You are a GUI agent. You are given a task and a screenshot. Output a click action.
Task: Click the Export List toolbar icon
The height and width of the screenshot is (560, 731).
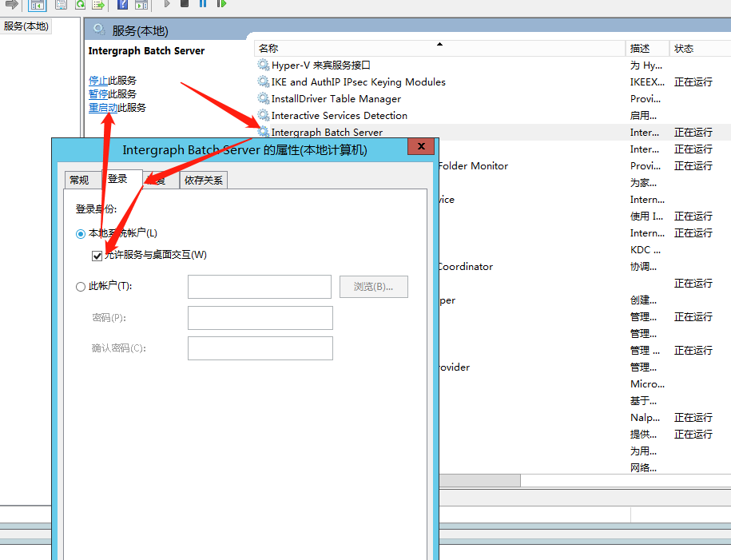tap(98, 4)
